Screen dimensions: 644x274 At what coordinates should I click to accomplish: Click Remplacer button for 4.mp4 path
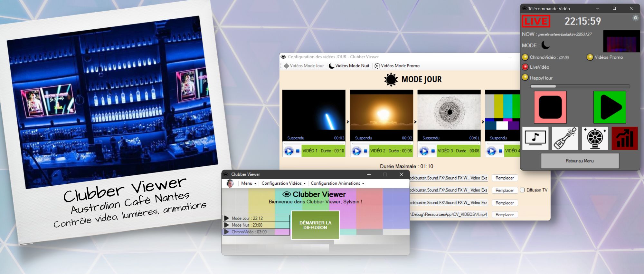tap(505, 215)
